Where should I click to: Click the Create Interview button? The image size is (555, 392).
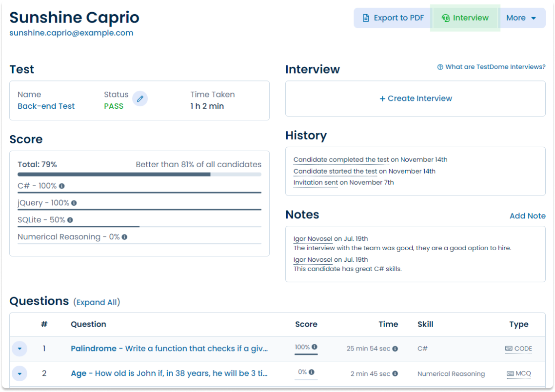[415, 98]
